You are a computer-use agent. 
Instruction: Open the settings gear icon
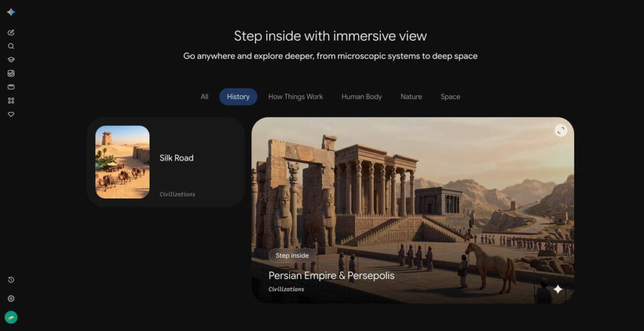tap(11, 298)
